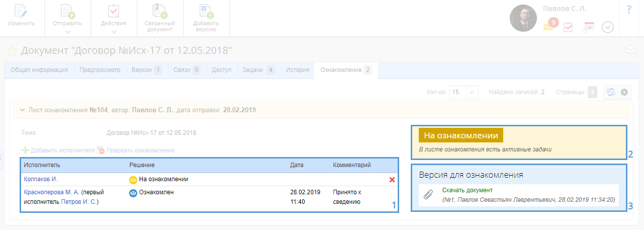
Task: Open the help question mark icon
Action: [x=629, y=10]
